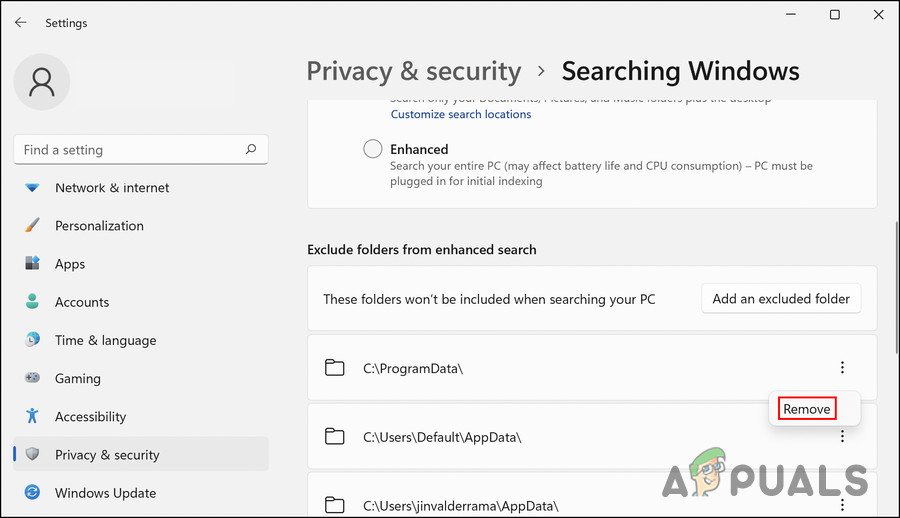Click the Find a setting search box
This screenshot has height=518, width=900.
[x=130, y=150]
